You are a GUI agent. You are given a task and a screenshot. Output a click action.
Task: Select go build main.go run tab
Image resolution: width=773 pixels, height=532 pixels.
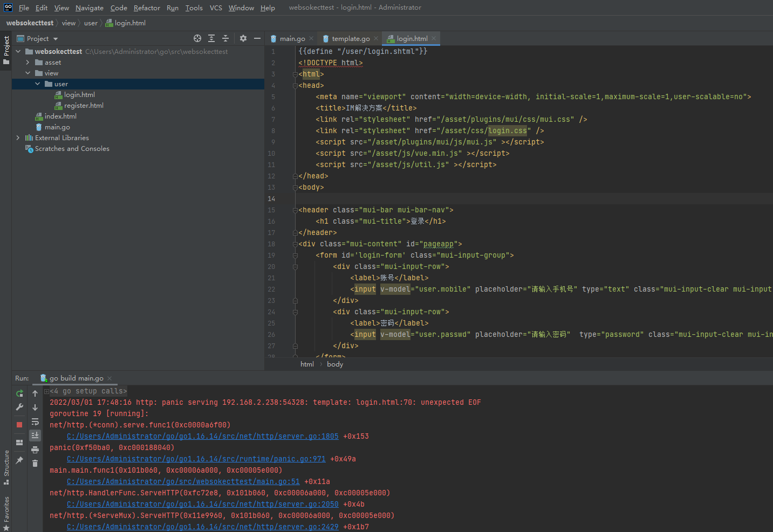coord(76,378)
